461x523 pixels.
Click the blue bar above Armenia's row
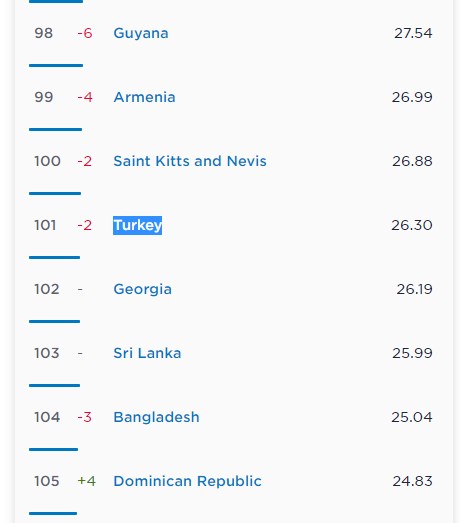[x=56, y=65]
